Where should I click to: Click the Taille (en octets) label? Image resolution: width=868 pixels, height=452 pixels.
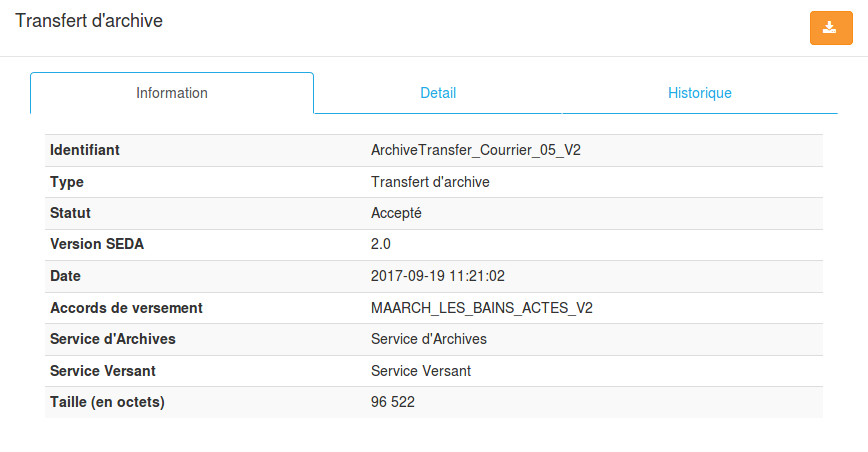pyautogui.click(x=107, y=402)
